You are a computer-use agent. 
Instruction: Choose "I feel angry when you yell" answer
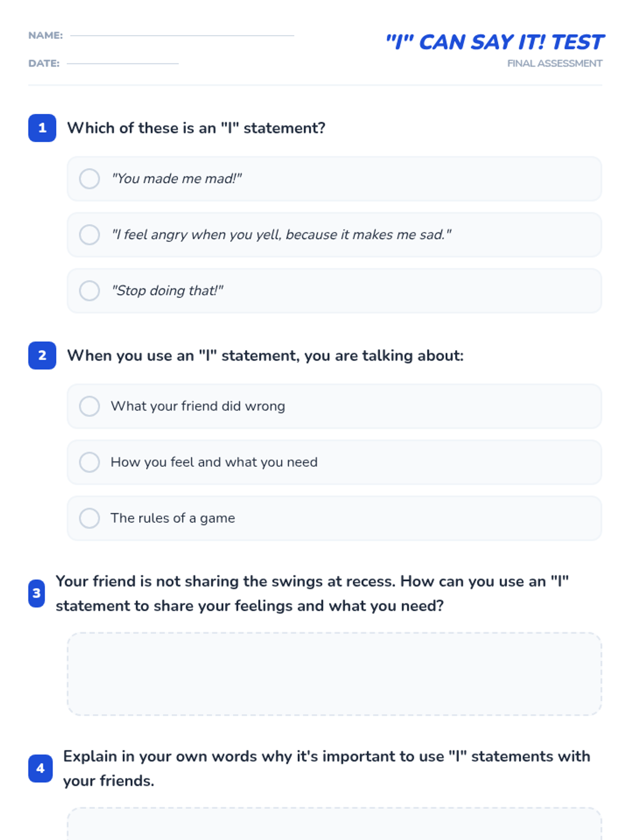click(x=334, y=235)
